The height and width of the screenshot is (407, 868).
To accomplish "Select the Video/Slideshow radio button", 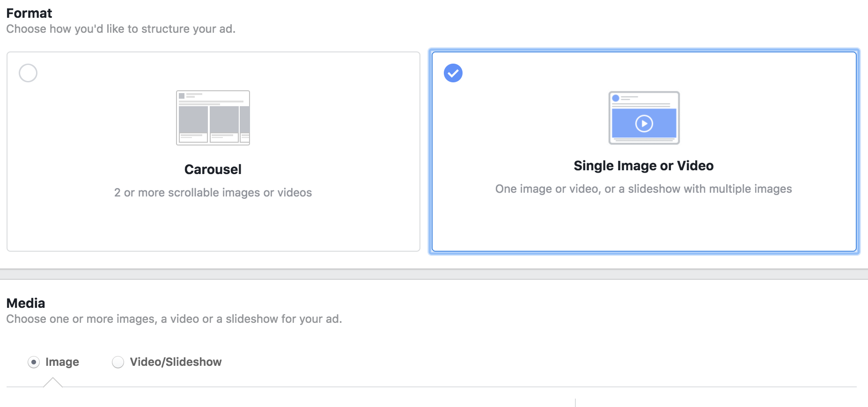I will (x=118, y=362).
